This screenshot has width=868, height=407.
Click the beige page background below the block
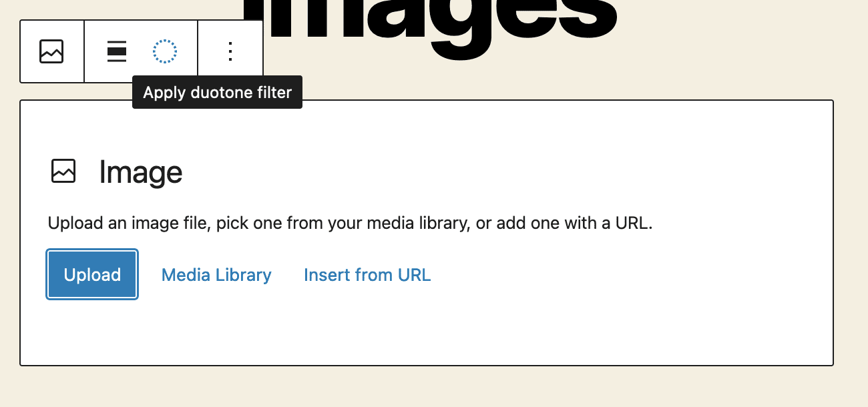434,388
